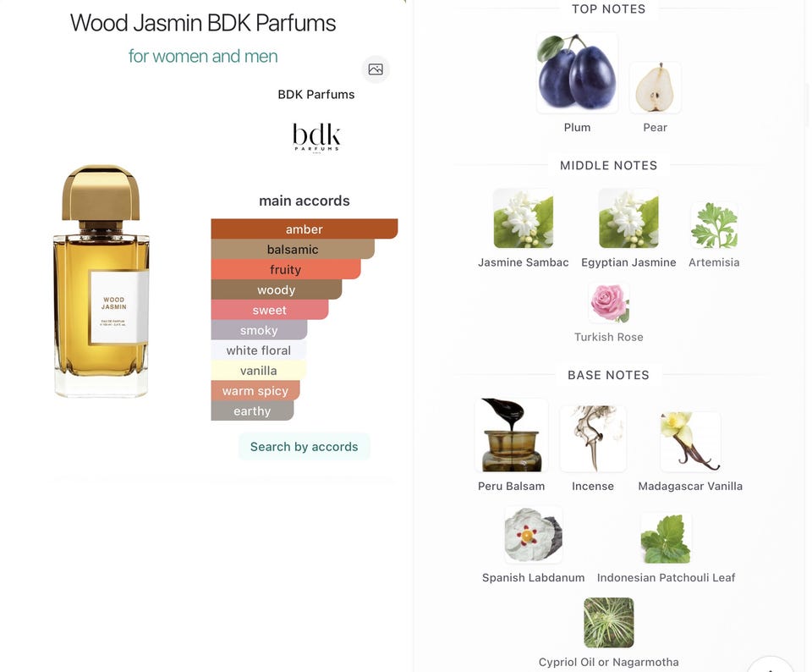Select the Artemisia leaf icon
812x672 pixels.
(x=714, y=225)
